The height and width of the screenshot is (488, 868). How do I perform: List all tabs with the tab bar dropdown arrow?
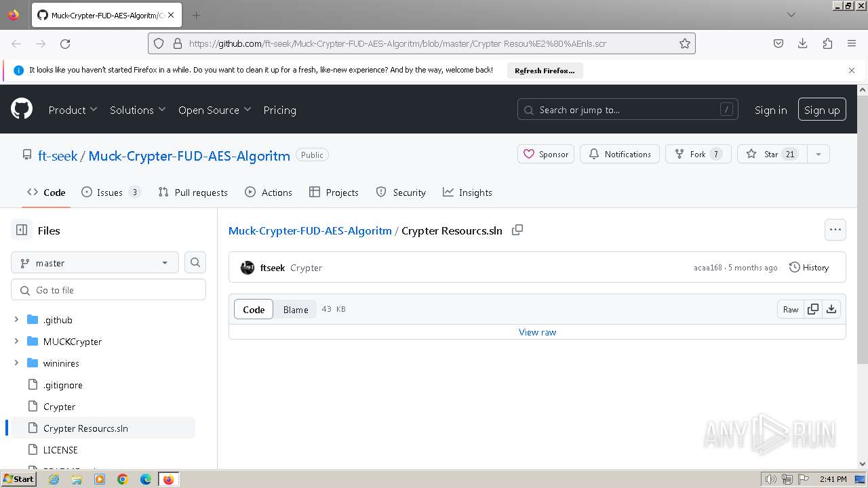pyautogui.click(x=791, y=15)
